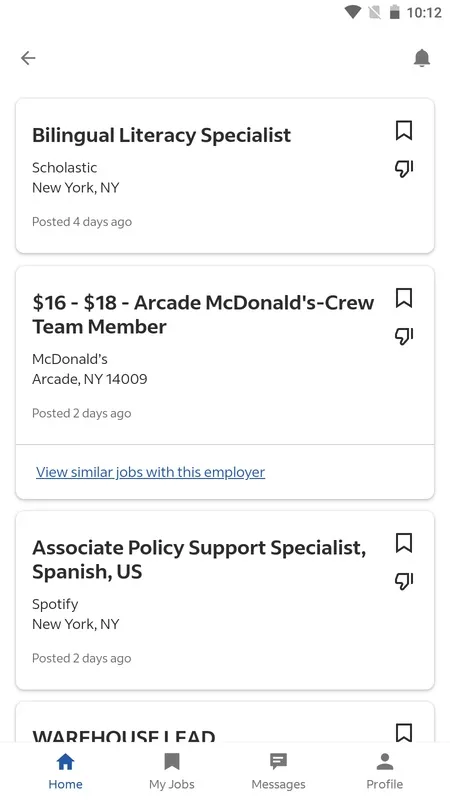Thumbs down the McDonald's Crew Team job
Viewport: 450px width, 800px height.
pos(404,336)
